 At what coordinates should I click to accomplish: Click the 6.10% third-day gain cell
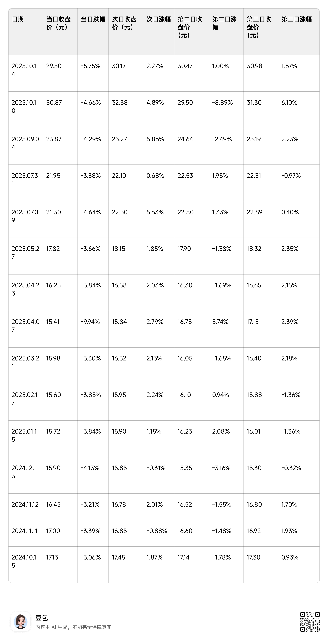click(289, 102)
